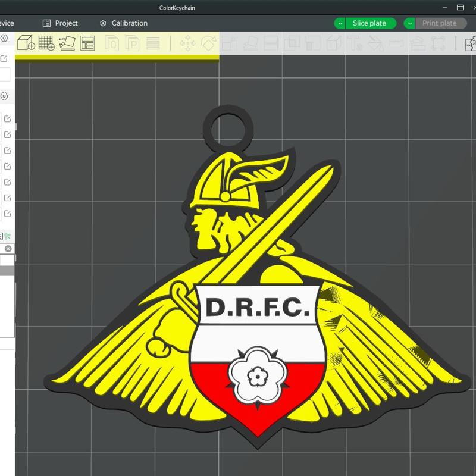
Task: Click the Split to parts icon
Action: click(x=132, y=43)
